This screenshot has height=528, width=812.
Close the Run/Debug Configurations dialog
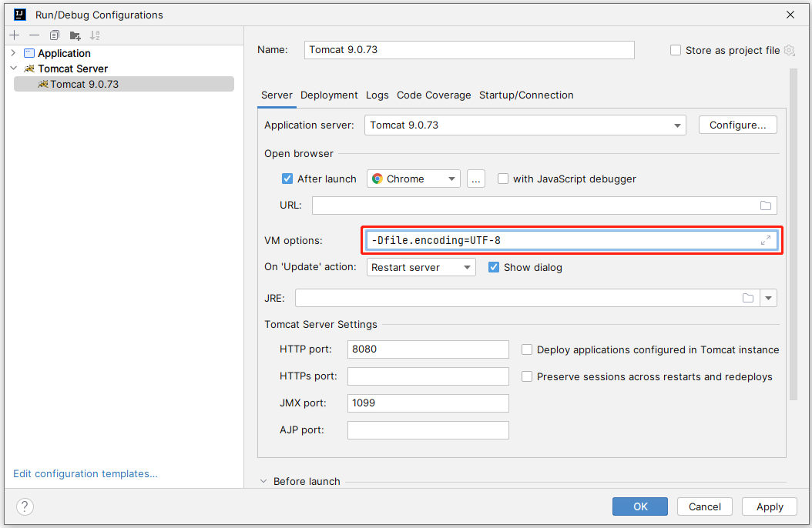click(x=790, y=15)
